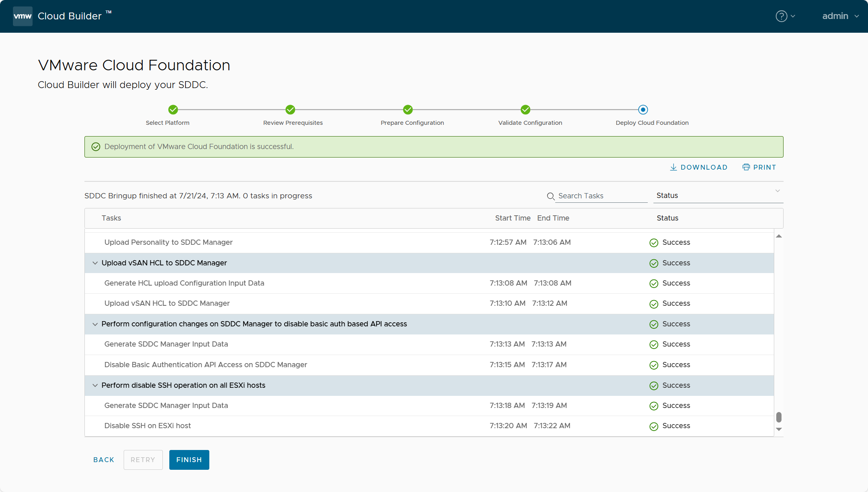The image size is (868, 492).
Task: Open the Status filter dropdown
Action: tap(718, 196)
